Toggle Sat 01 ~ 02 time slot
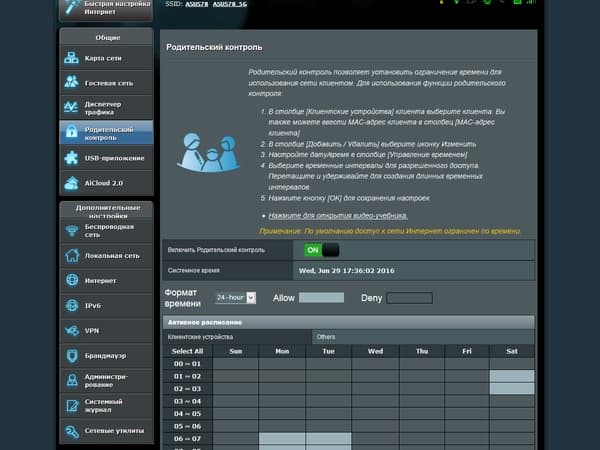600x450 pixels. coord(512,376)
